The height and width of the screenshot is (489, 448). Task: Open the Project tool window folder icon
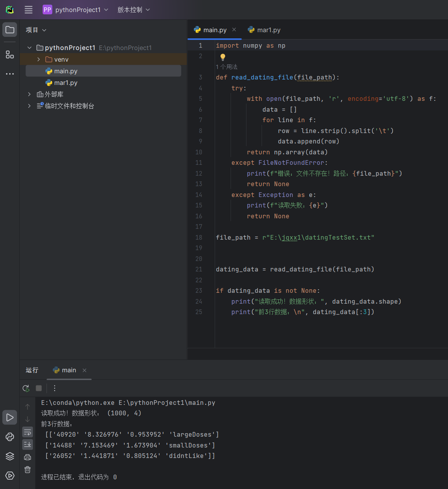(x=10, y=30)
